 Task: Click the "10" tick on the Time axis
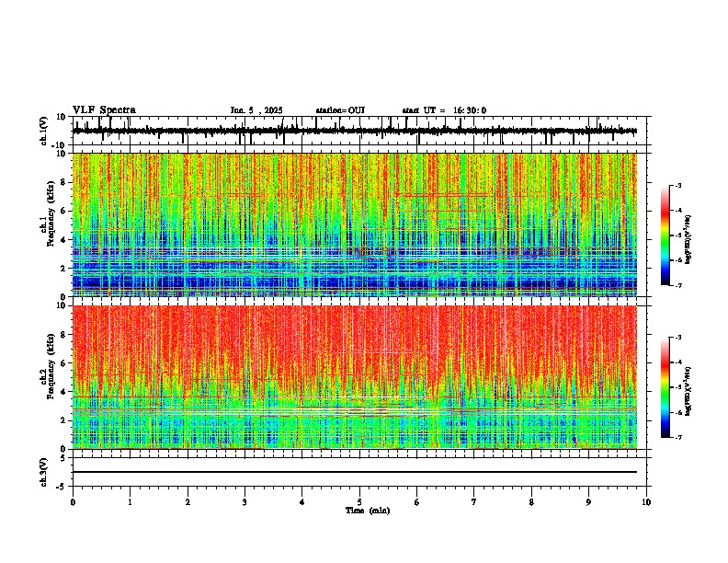tap(646, 502)
